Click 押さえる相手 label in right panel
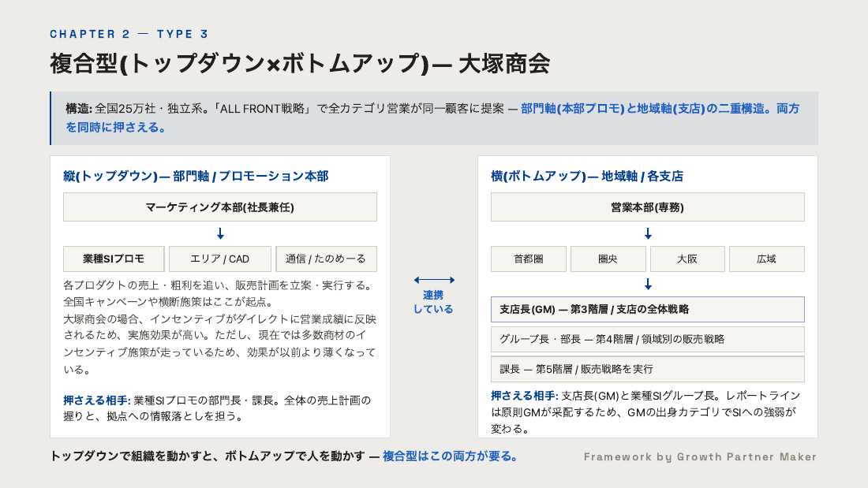 coord(524,396)
